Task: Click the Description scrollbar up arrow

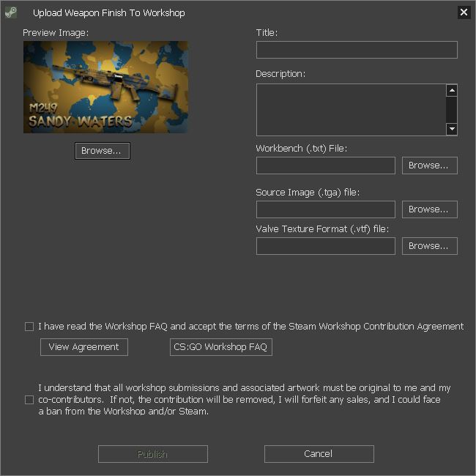Action: pyautogui.click(x=452, y=90)
